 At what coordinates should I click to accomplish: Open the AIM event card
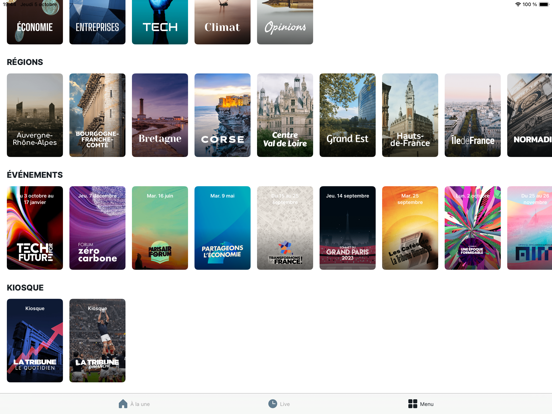tap(529, 228)
